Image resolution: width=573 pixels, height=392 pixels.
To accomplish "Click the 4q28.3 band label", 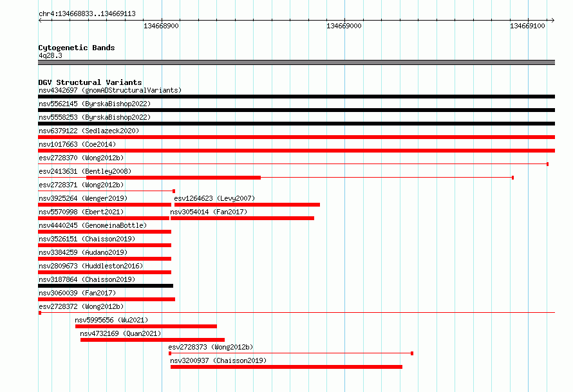I will [x=50, y=55].
